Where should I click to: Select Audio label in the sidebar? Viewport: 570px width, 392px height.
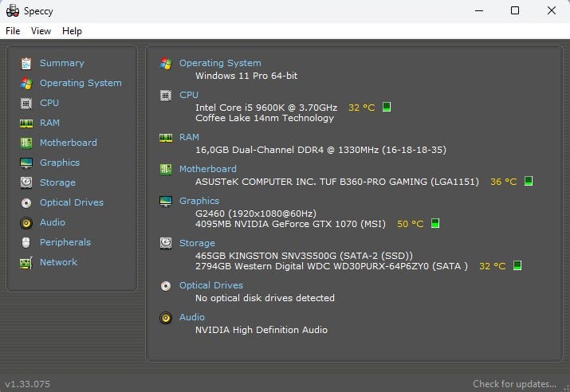[x=53, y=222]
